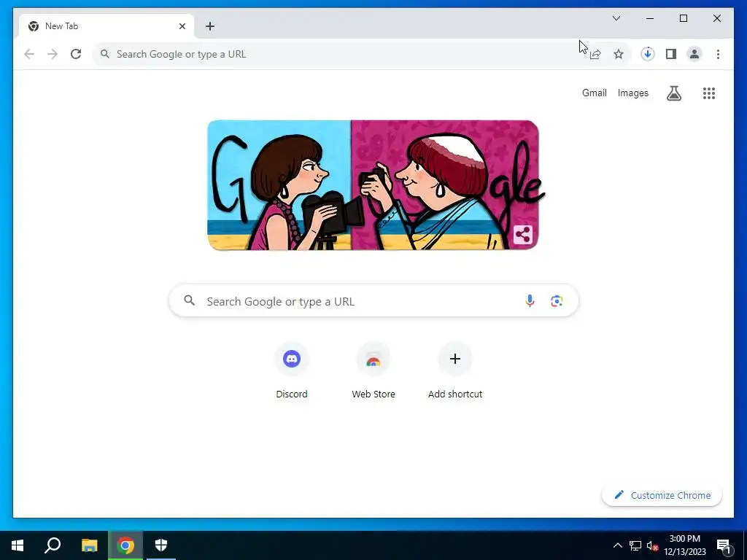The image size is (747, 560).
Task: Share the Google Doodle
Action: point(522,234)
